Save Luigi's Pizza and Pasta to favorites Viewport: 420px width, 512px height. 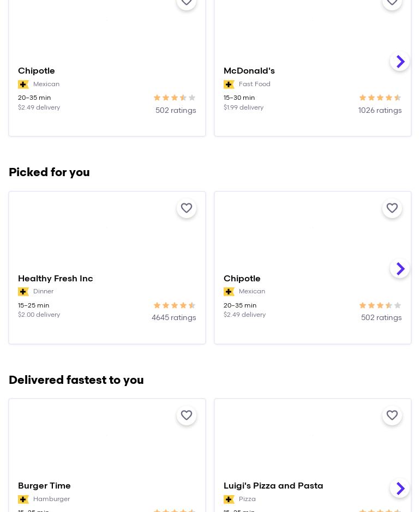pos(392,415)
